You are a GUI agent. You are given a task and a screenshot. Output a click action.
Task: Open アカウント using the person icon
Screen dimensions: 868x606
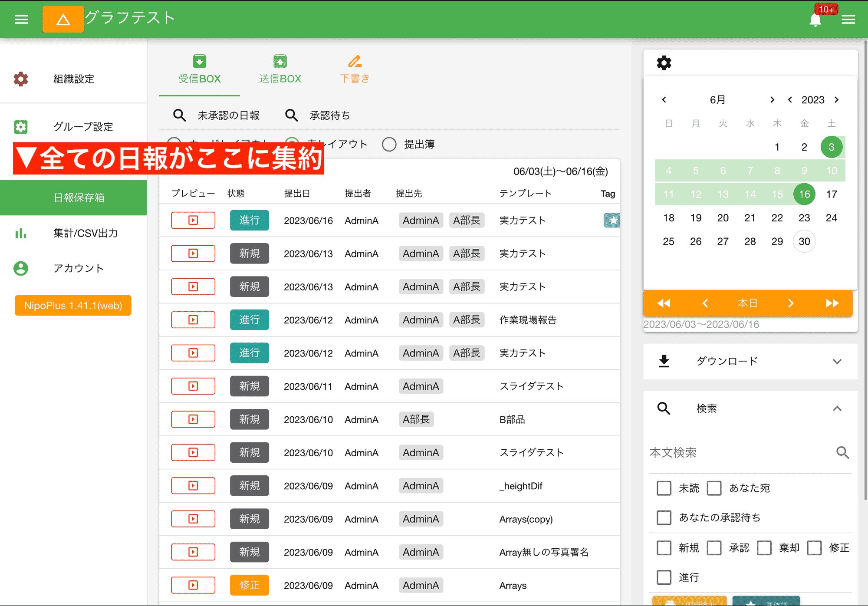point(21,268)
